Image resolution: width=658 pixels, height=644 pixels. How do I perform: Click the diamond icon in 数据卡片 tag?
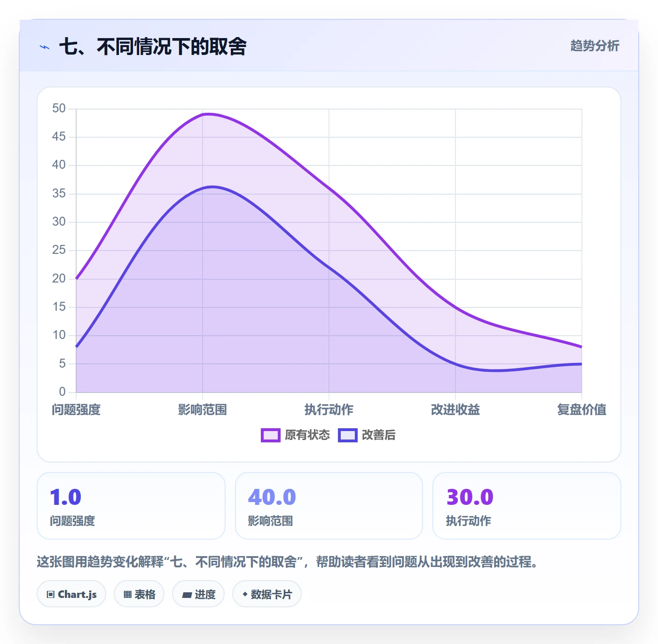tap(245, 594)
